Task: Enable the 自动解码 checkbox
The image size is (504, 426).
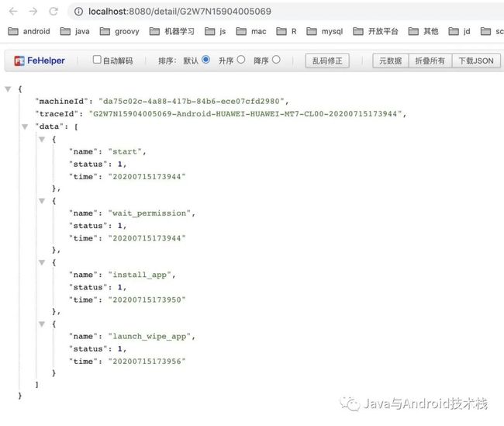Action: pyautogui.click(x=97, y=60)
